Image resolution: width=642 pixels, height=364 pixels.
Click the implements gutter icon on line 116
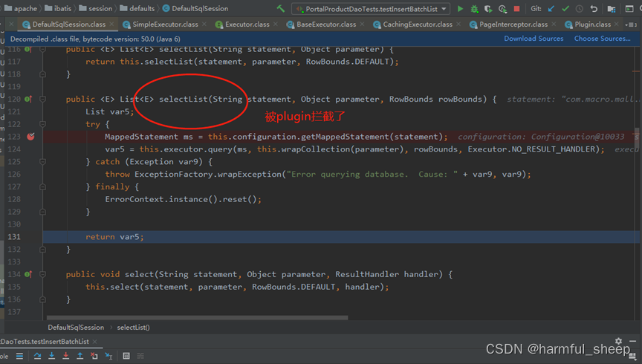pyautogui.click(x=27, y=49)
